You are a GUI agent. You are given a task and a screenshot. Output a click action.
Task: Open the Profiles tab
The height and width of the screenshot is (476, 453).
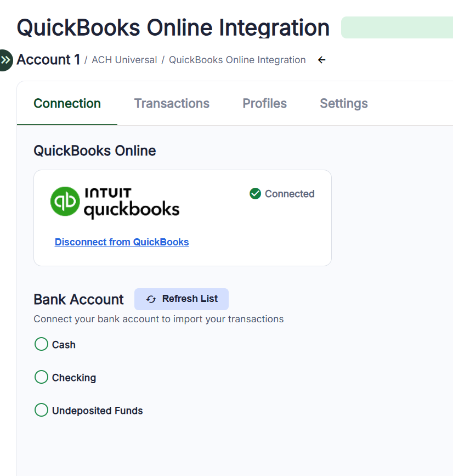point(264,103)
